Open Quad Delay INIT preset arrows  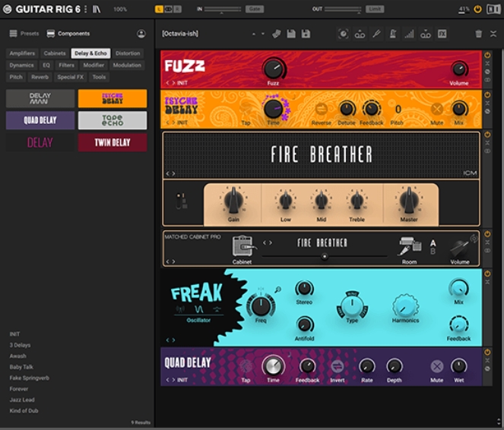[x=171, y=380]
